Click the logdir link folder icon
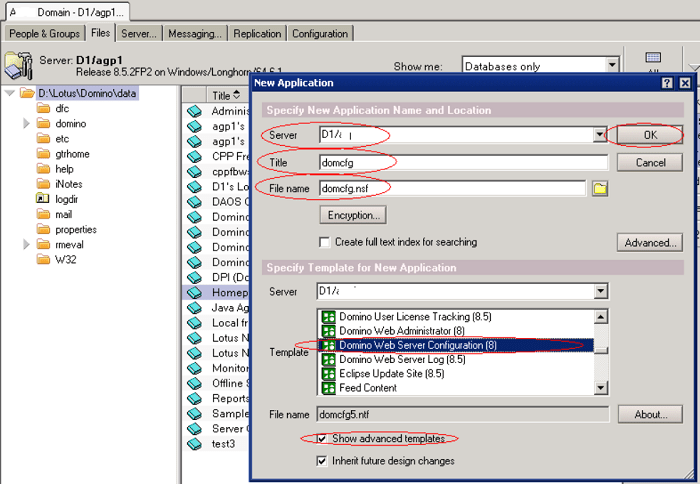The image size is (700, 484). click(x=43, y=199)
